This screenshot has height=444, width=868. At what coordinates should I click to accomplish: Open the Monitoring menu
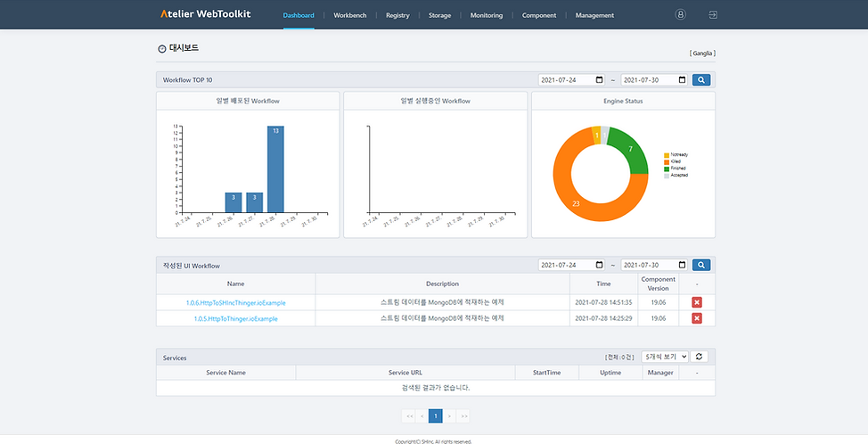pyautogui.click(x=487, y=15)
